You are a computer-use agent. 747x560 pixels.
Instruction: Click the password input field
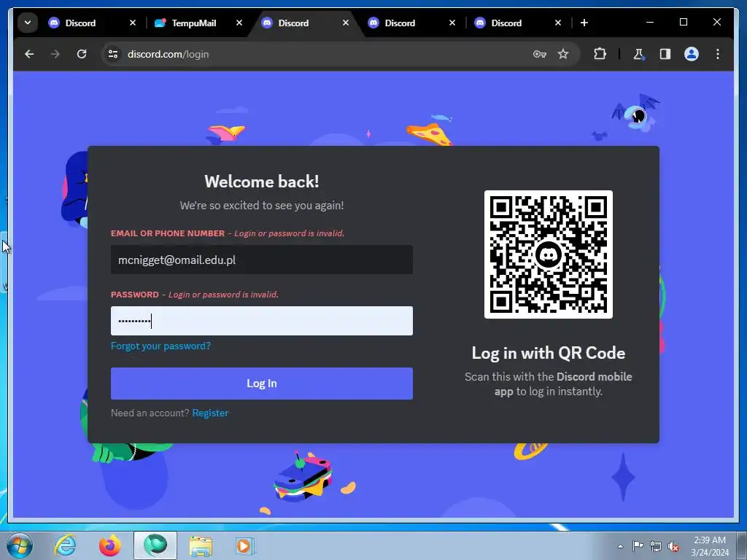(x=262, y=321)
